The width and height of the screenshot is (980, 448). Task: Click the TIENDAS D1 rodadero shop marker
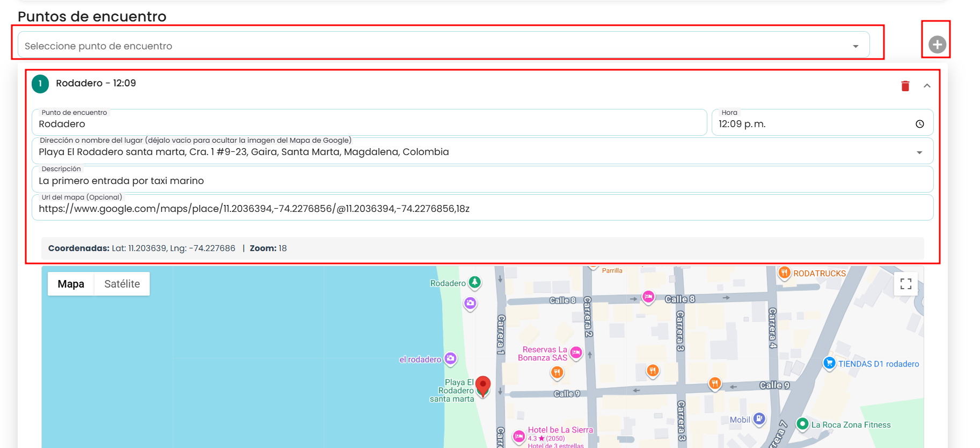point(829,363)
